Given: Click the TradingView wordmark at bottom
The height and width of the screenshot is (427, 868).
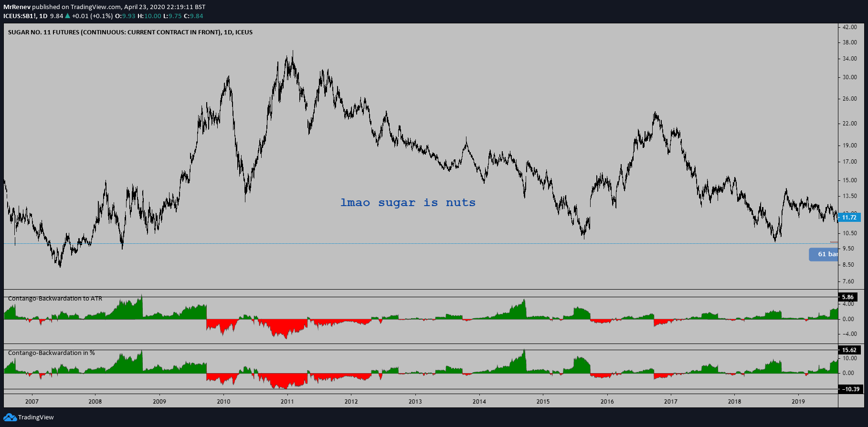Looking at the screenshot, I should 36,417.
